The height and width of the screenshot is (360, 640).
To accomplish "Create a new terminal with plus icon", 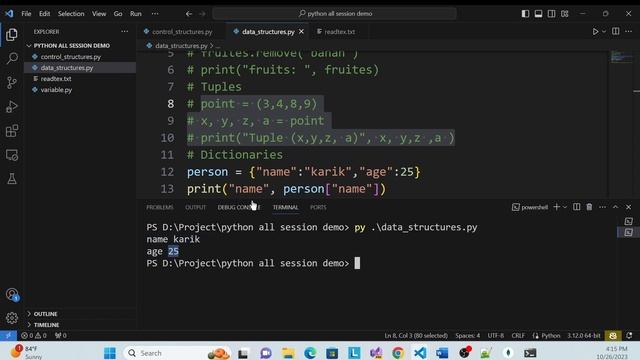I will click(x=556, y=207).
